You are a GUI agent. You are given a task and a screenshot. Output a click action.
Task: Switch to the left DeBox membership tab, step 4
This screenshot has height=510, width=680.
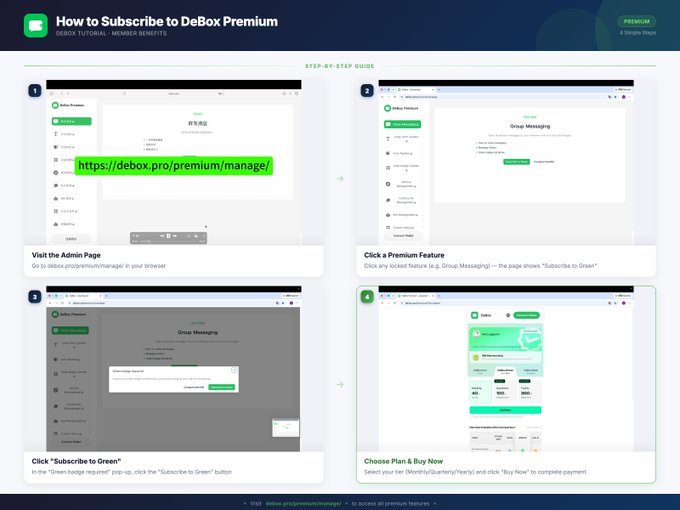tap(480, 371)
